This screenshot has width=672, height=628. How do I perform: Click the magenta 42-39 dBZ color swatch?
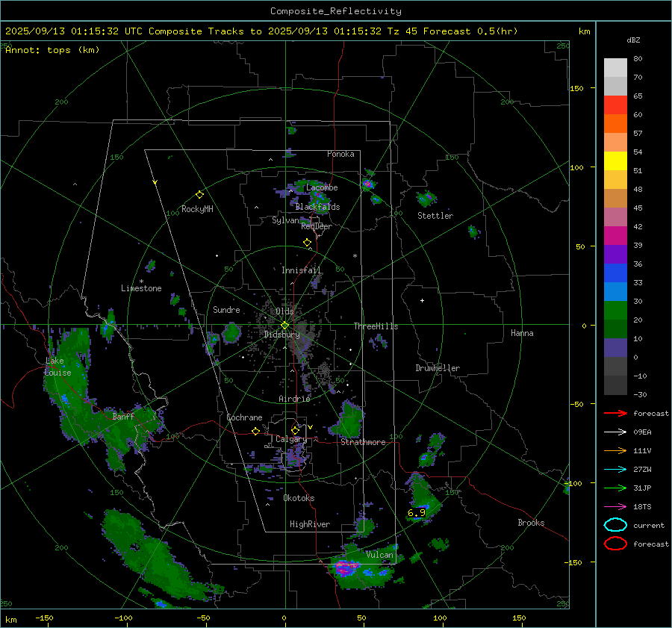pos(615,236)
